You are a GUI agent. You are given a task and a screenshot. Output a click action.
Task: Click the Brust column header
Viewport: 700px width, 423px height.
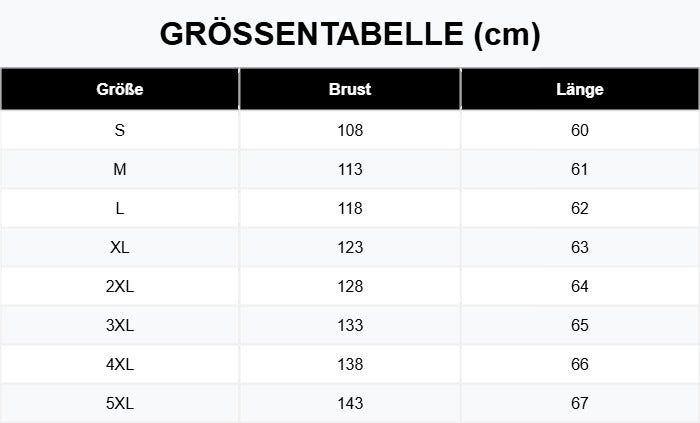pyautogui.click(x=350, y=89)
